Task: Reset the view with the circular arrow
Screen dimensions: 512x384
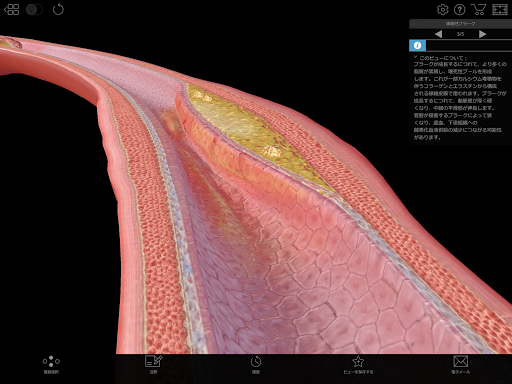Action: 58,9
